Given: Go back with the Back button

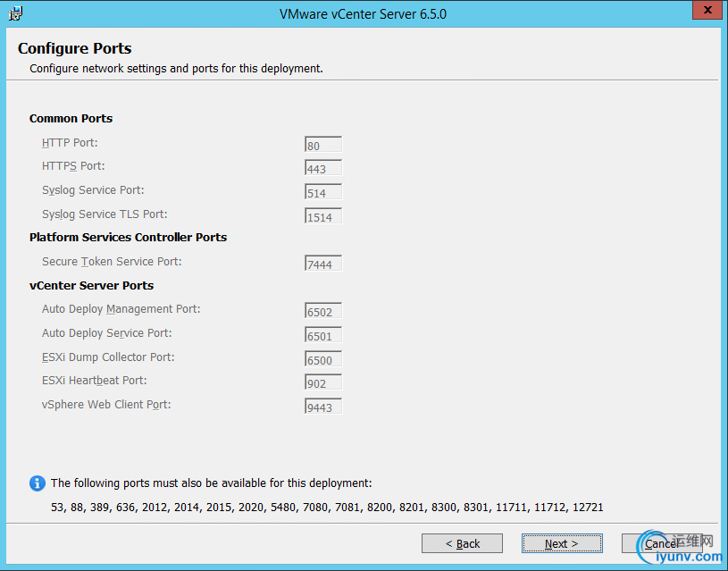Looking at the screenshot, I should (x=463, y=543).
